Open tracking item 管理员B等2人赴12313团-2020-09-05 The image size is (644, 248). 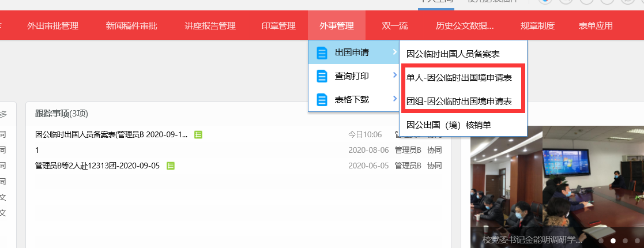tap(99, 166)
